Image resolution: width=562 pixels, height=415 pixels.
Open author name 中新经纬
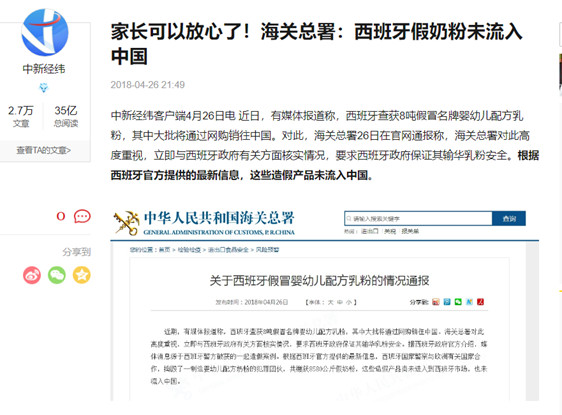pos(44,69)
